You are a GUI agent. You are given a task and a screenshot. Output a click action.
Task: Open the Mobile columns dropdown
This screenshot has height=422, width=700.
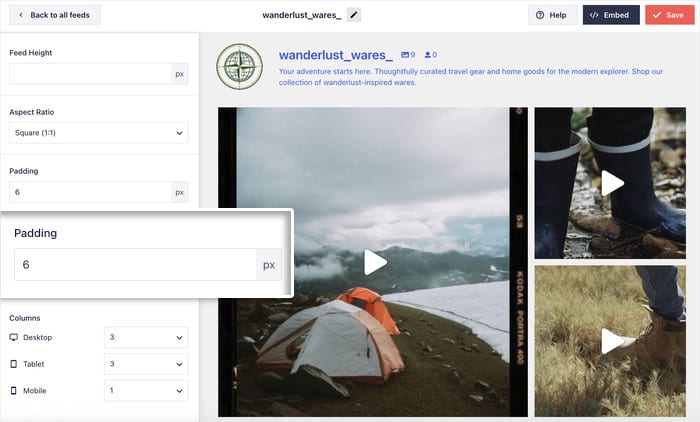[x=146, y=390]
